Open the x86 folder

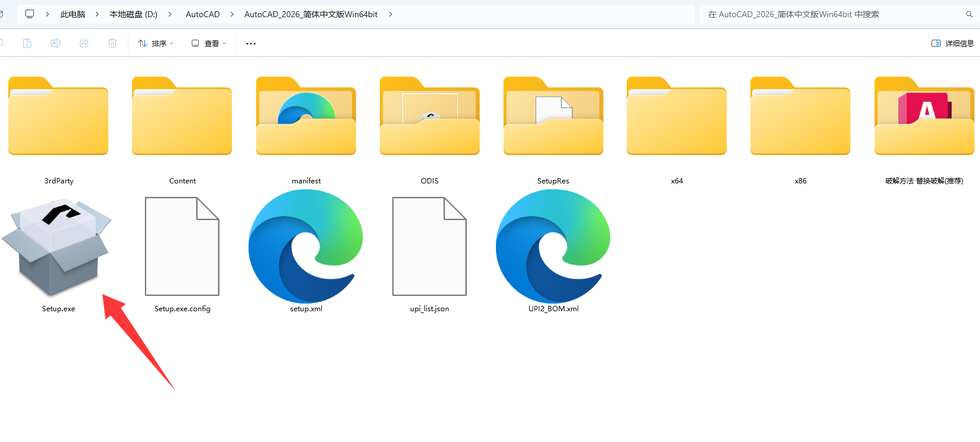pyautogui.click(x=800, y=116)
